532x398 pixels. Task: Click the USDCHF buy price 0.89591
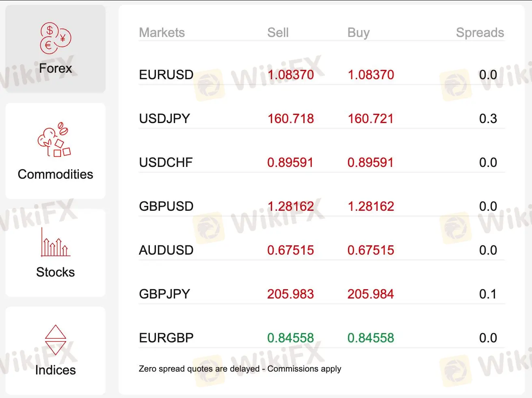point(370,162)
